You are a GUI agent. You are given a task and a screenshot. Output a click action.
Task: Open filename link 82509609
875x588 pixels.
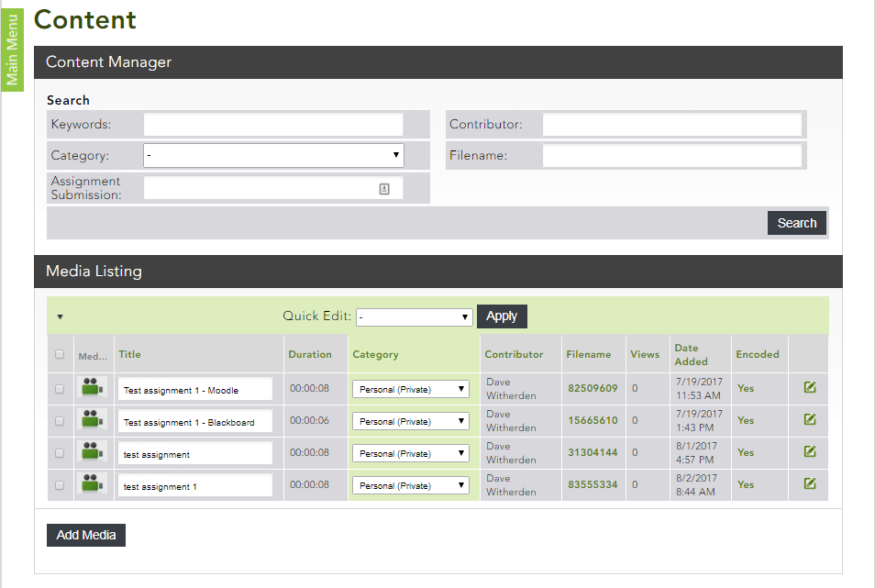(x=593, y=388)
